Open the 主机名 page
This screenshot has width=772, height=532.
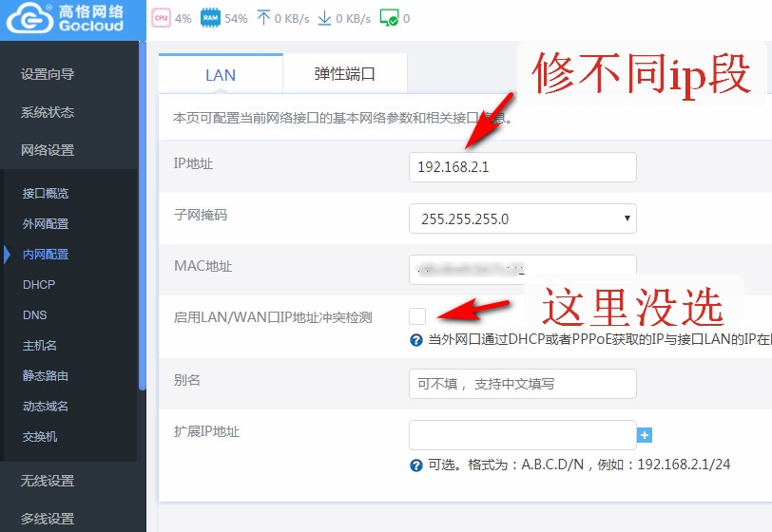(39, 346)
